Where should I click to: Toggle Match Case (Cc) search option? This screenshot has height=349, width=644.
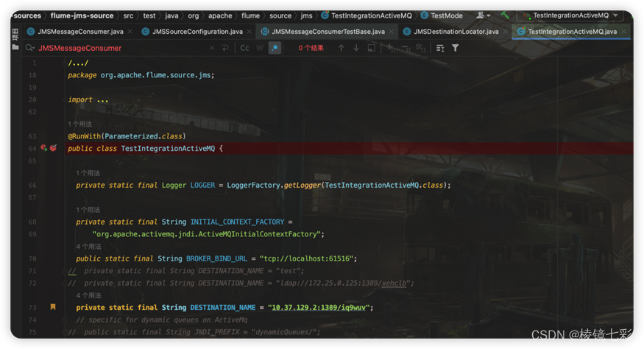pos(244,48)
